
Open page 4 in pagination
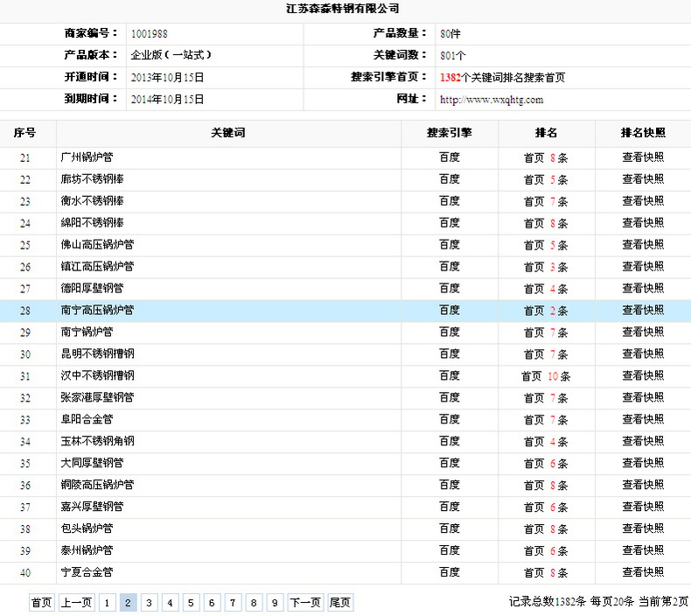[170, 602]
